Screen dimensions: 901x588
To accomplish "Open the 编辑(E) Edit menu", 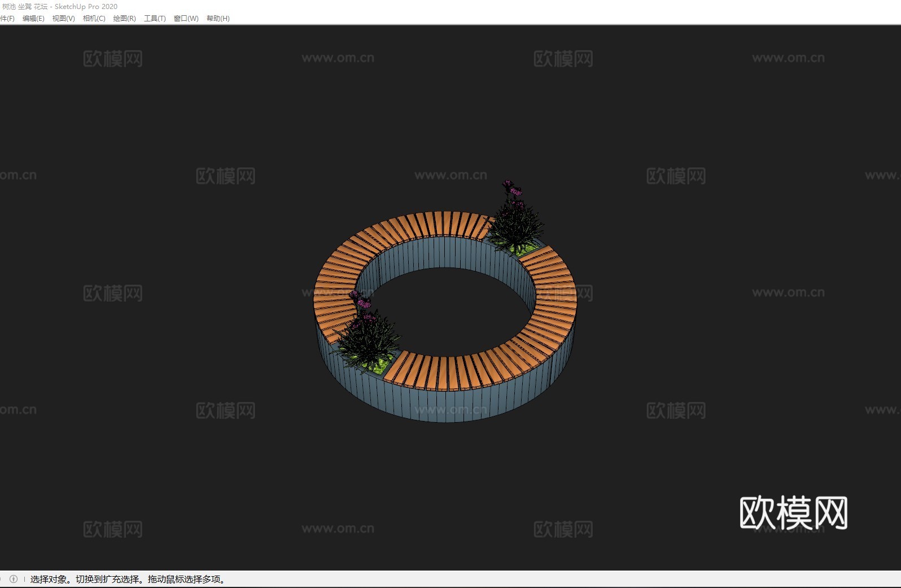I will [33, 19].
